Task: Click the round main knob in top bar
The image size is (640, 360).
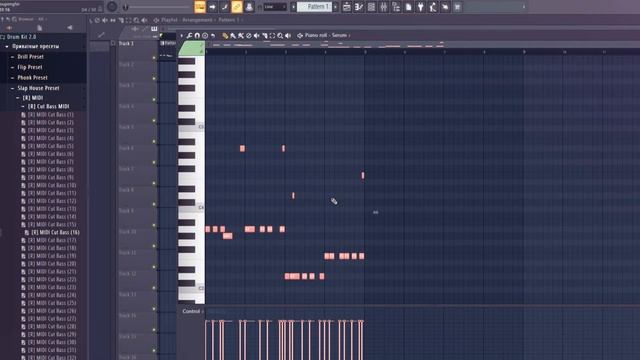Action: (x=112, y=7)
